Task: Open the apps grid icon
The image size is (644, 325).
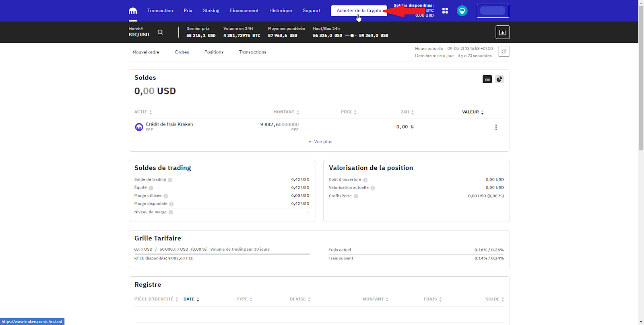Action: pos(445,11)
